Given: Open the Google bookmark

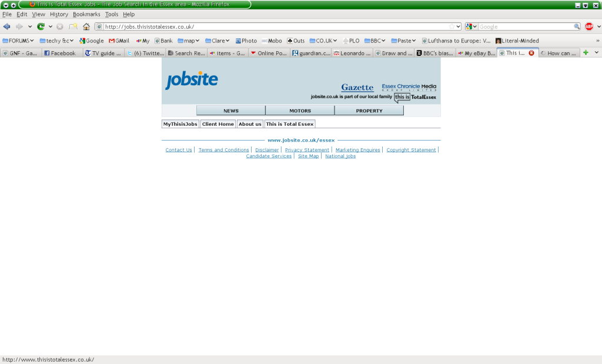Looking at the screenshot, I should [91, 41].
